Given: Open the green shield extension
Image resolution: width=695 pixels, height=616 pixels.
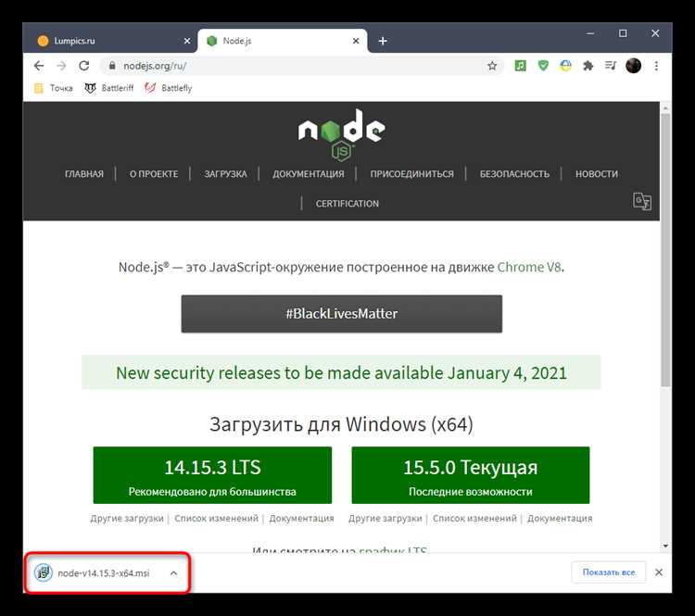Looking at the screenshot, I should pos(543,66).
